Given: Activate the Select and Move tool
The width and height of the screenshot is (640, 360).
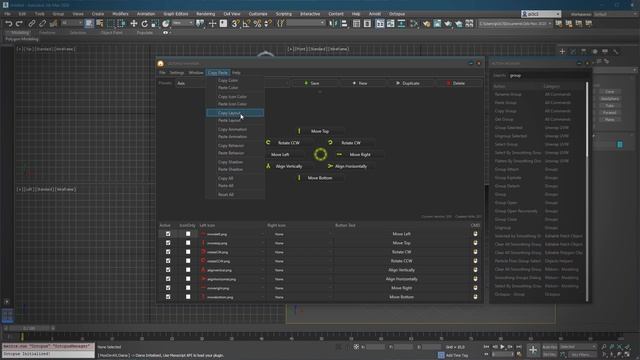Looking at the screenshot, I should 133,24.
